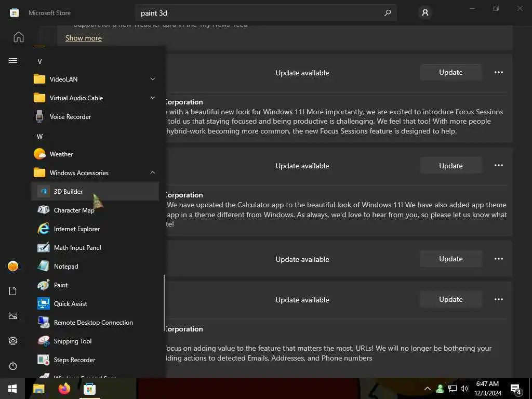Open Steps Recorder

pos(95,360)
